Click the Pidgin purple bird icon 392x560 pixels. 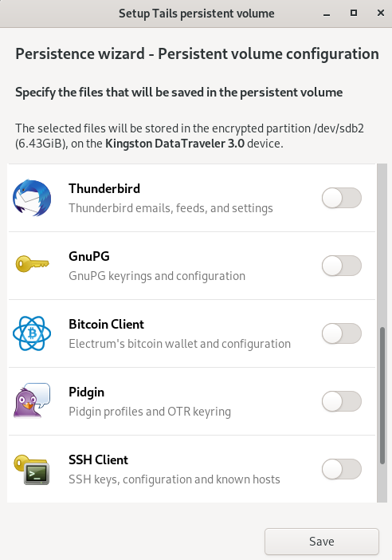32,400
